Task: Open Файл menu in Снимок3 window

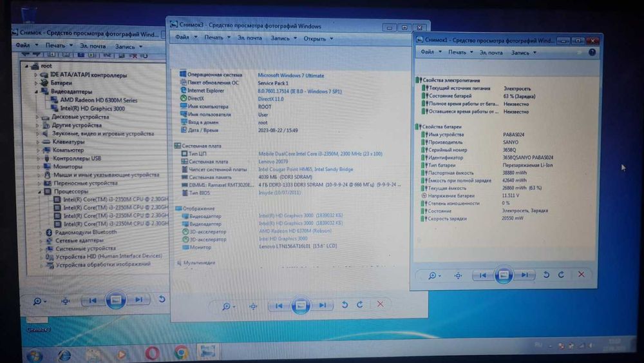Action: click(x=186, y=37)
